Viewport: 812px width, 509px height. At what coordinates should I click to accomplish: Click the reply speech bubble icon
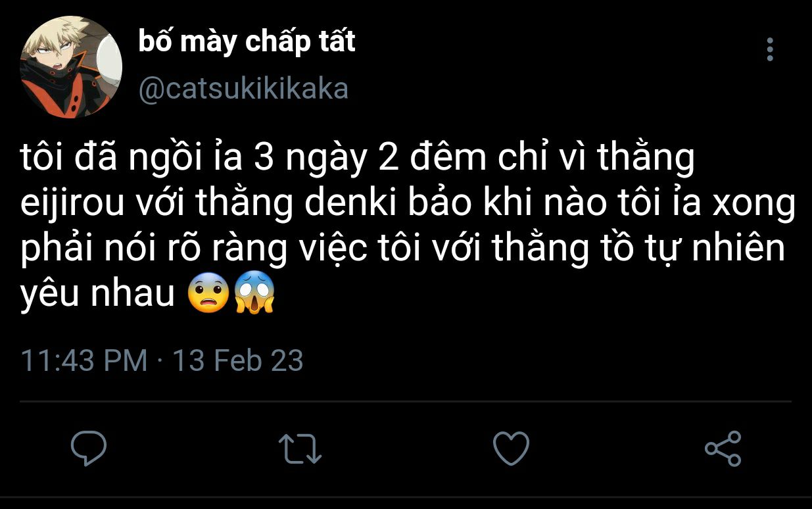click(89, 448)
